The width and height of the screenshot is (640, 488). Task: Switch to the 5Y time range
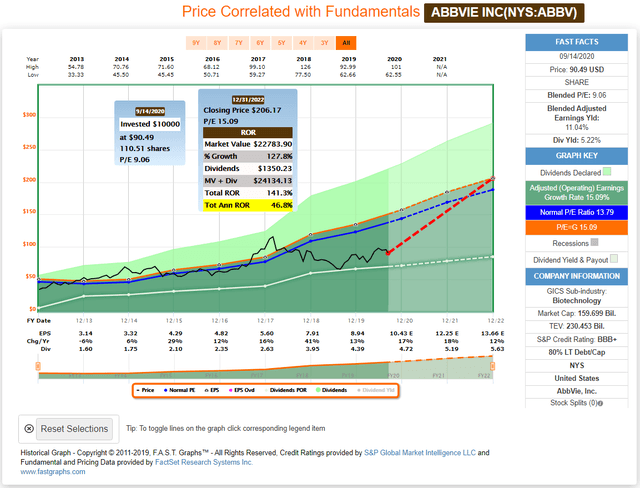281,43
